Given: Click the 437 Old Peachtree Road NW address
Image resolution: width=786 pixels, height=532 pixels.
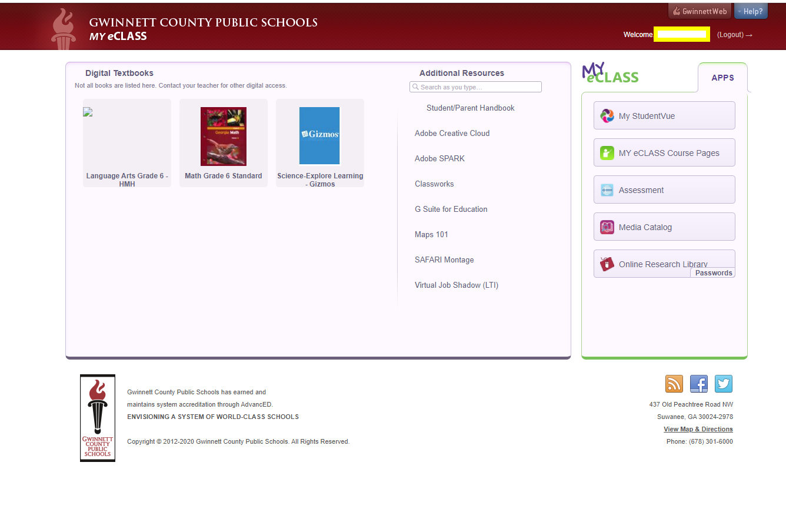Looking at the screenshot, I should [691, 404].
